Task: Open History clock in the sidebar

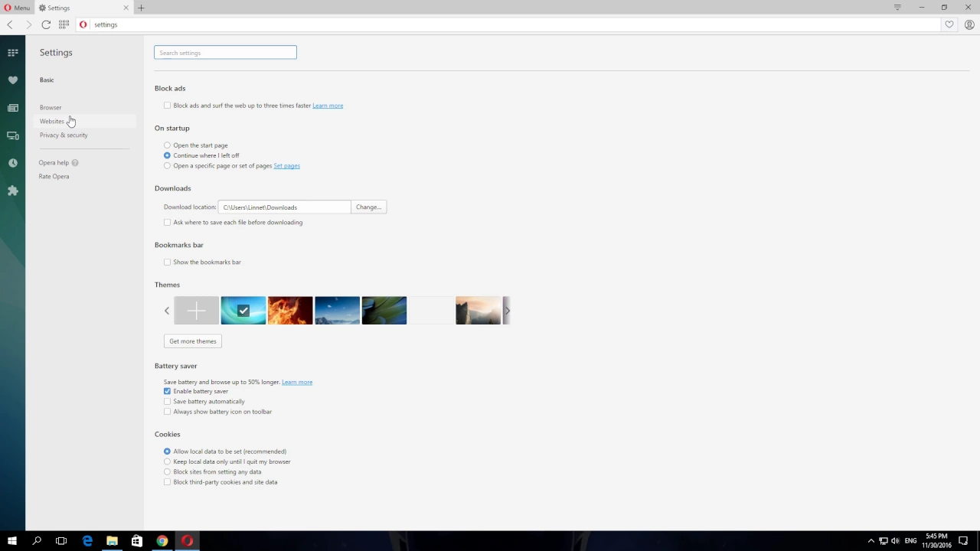Action: (x=13, y=163)
